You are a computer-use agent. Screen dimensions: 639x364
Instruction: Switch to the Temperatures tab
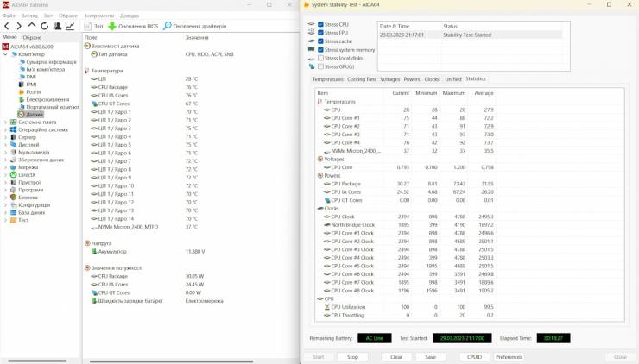tap(328, 79)
